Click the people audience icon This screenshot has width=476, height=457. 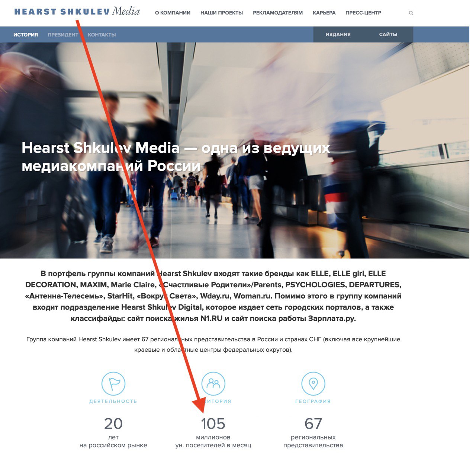(213, 383)
